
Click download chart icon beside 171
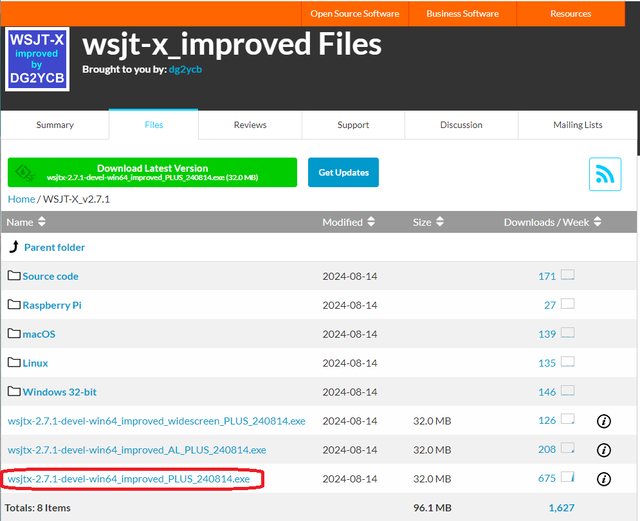(567, 275)
